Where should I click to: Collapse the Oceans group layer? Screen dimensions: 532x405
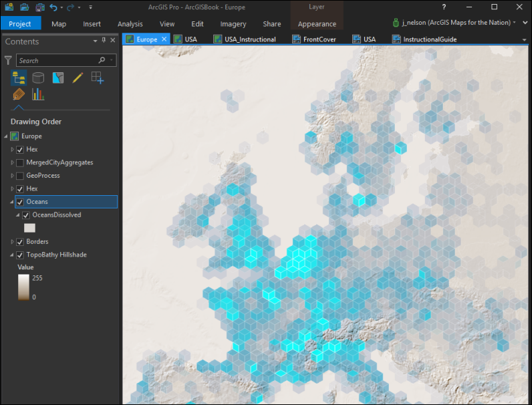click(x=12, y=202)
